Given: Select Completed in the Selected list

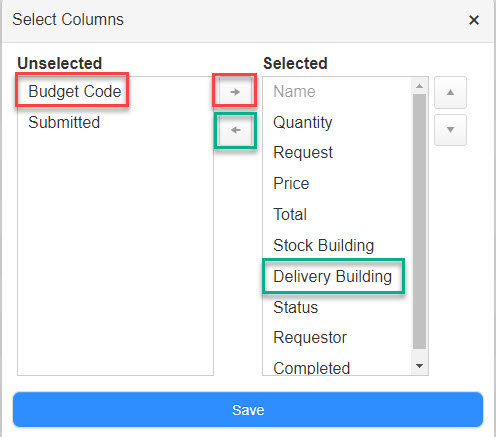Looking at the screenshot, I should pyautogui.click(x=312, y=367).
